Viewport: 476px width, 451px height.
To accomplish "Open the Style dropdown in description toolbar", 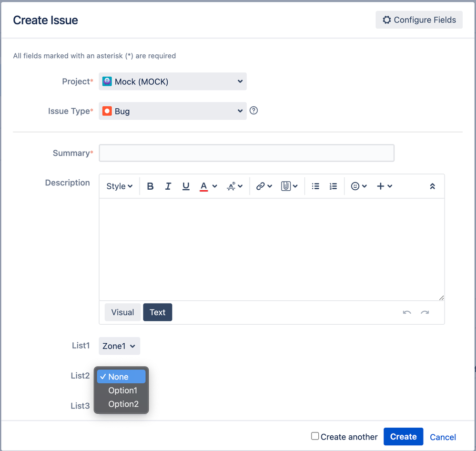I will 119,186.
